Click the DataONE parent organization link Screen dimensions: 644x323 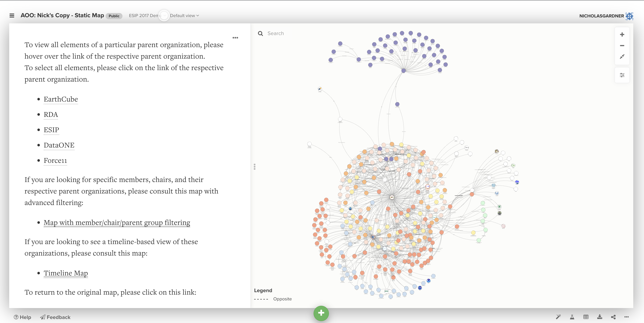coord(59,145)
